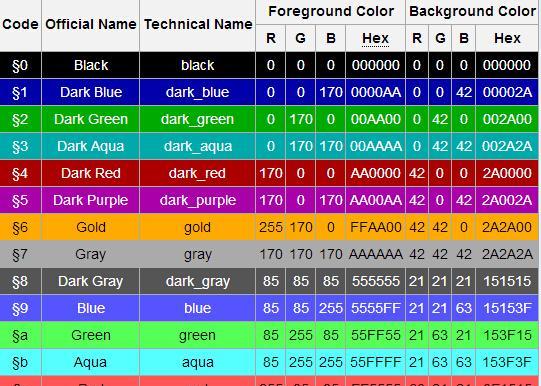Image resolution: width=541 pixels, height=386 pixels.
Task: Click the '00AA00' hex value
Action: [375, 119]
